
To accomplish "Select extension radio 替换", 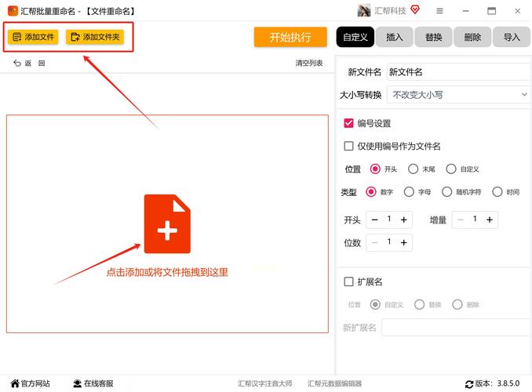I will click(x=419, y=304).
